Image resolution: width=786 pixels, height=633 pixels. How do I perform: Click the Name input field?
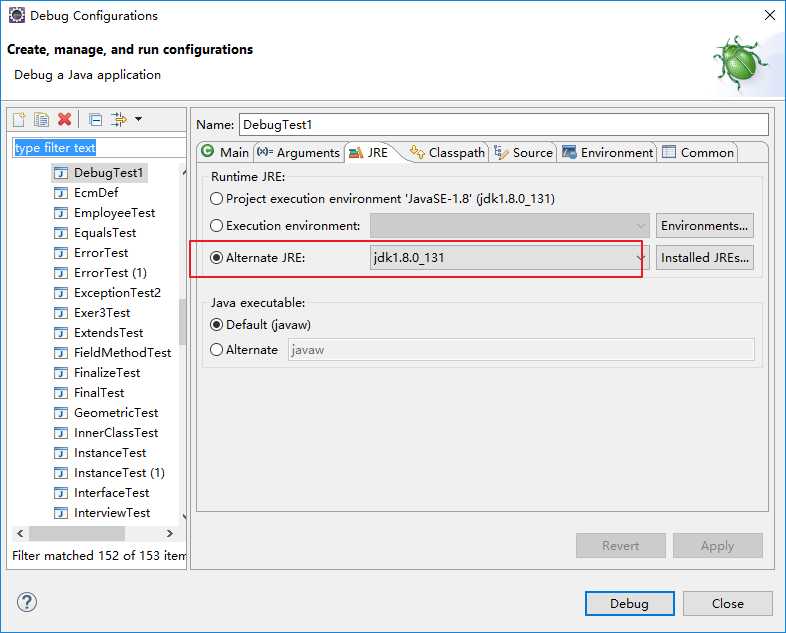click(503, 125)
